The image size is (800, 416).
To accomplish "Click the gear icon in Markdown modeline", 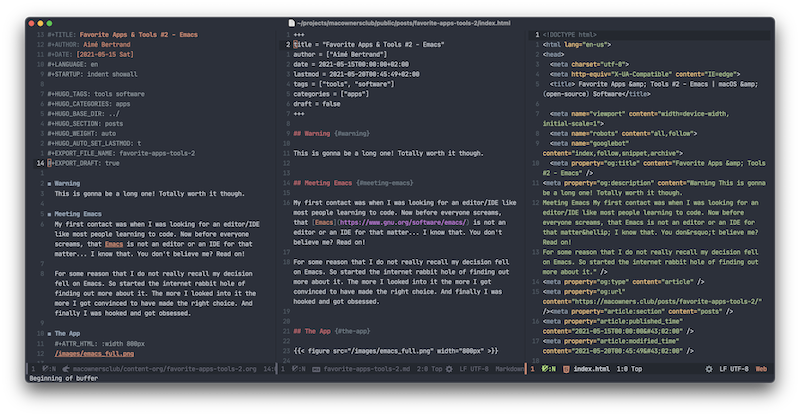I will [x=449, y=369].
